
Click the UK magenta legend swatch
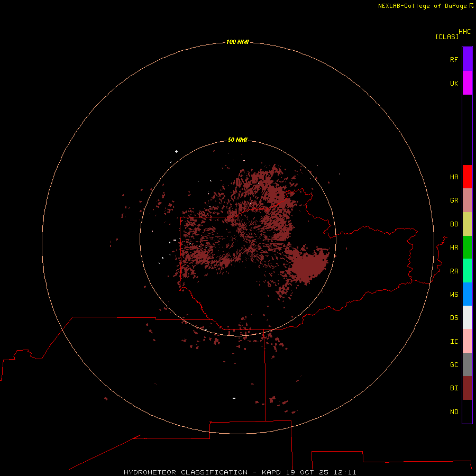click(x=467, y=83)
